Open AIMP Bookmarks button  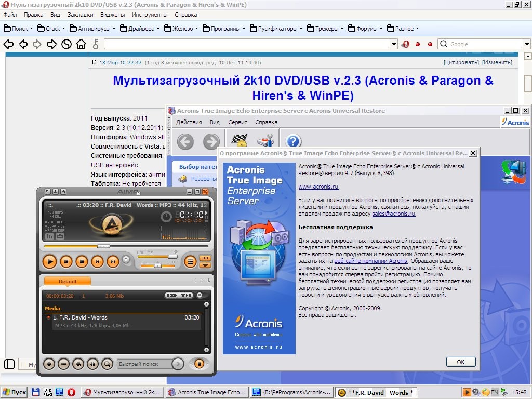click(x=179, y=295)
